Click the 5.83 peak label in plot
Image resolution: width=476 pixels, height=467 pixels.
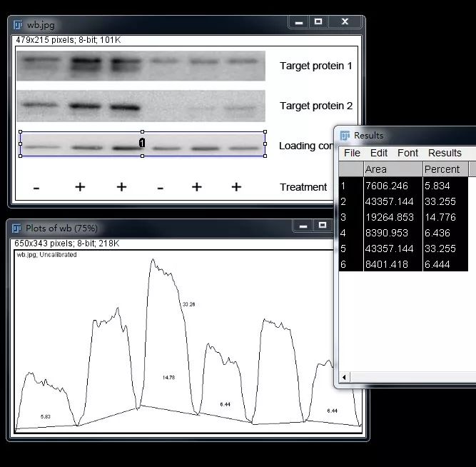pos(45,416)
